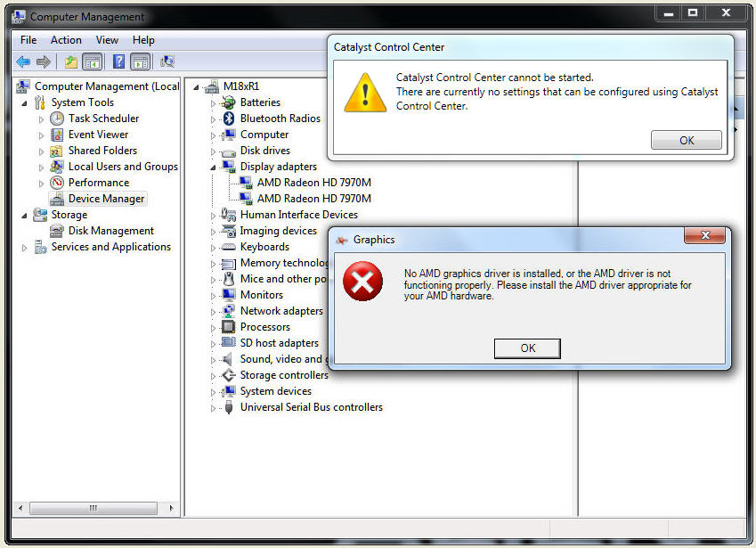Select the "Performance" label
The height and width of the screenshot is (548, 756).
point(99,183)
